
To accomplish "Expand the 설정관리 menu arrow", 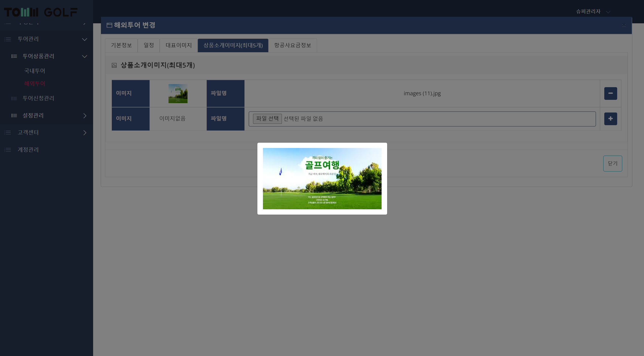I will (x=85, y=116).
